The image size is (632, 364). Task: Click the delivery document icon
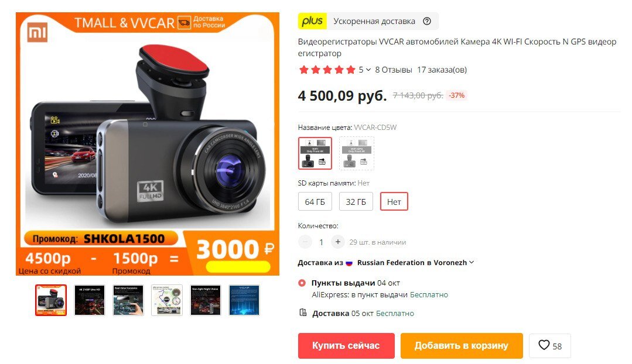303,313
